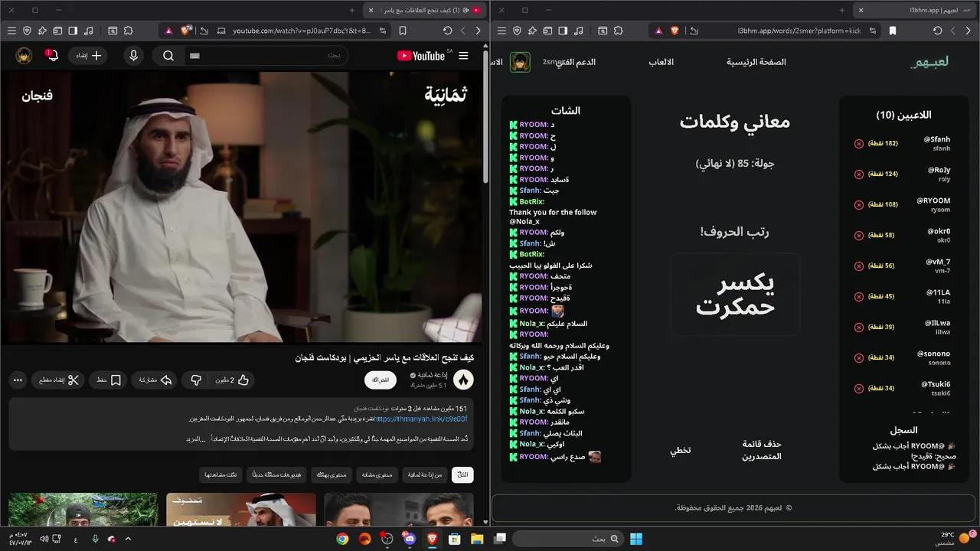Viewport: 980px width, 551px height.
Task: Remove player Sfanh with X icon
Action: (x=859, y=144)
